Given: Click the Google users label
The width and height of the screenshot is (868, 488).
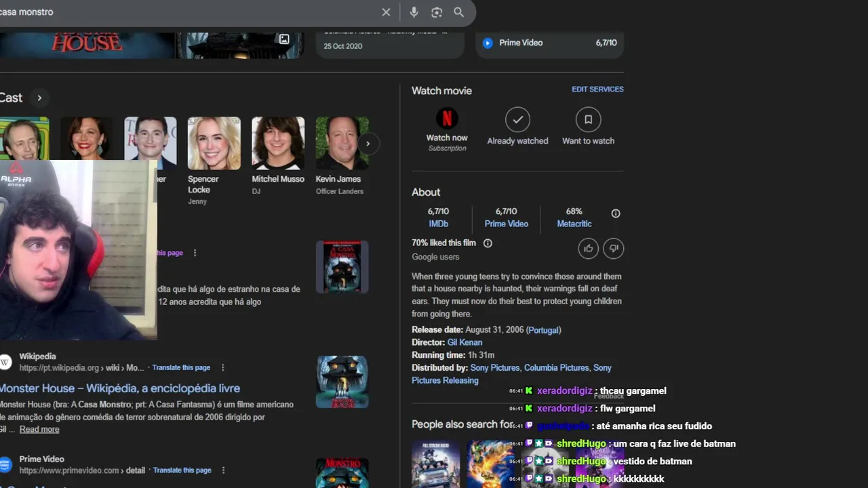Looking at the screenshot, I should coord(435,257).
